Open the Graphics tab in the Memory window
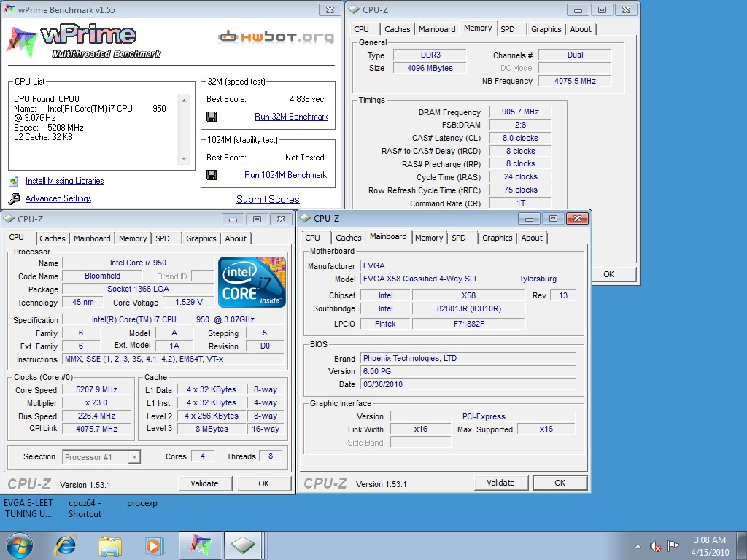 [546, 29]
